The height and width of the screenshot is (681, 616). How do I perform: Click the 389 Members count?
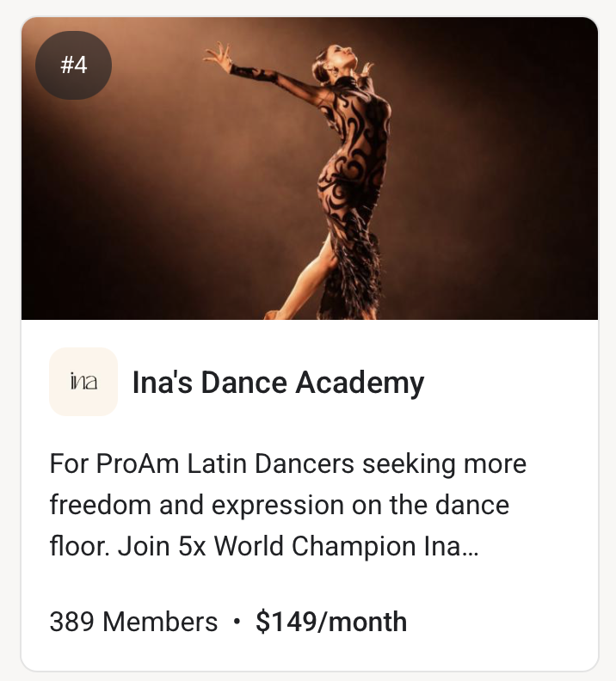[x=133, y=622]
